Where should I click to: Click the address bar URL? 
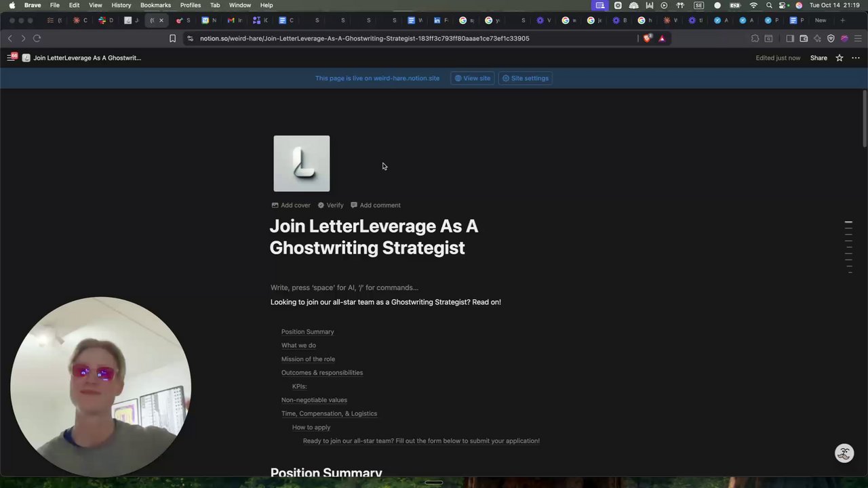(364, 39)
